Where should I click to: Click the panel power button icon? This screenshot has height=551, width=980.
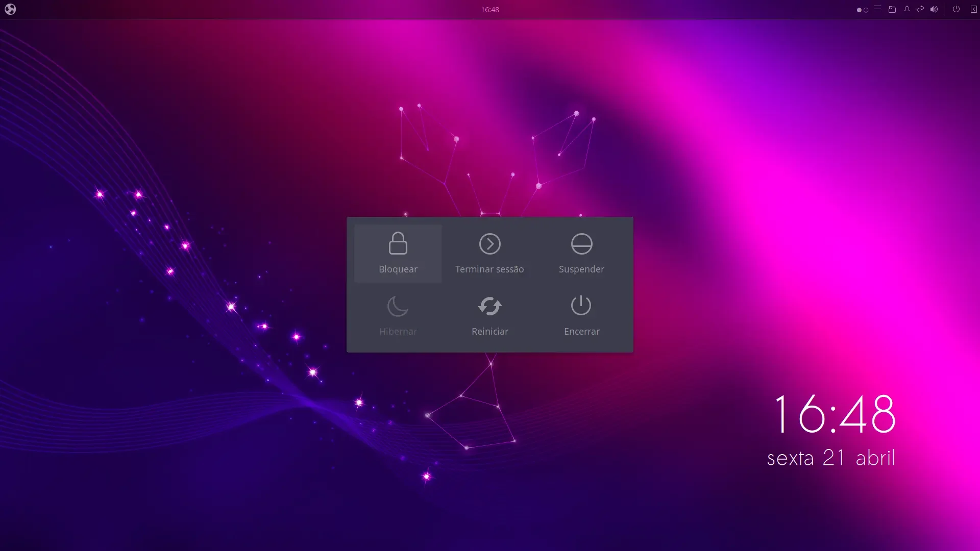[x=956, y=9]
